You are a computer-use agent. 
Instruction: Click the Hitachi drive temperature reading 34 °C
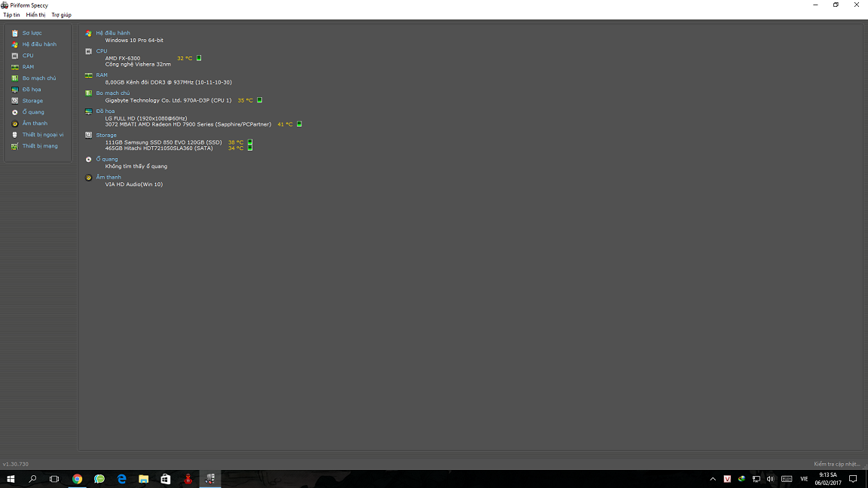pos(236,148)
